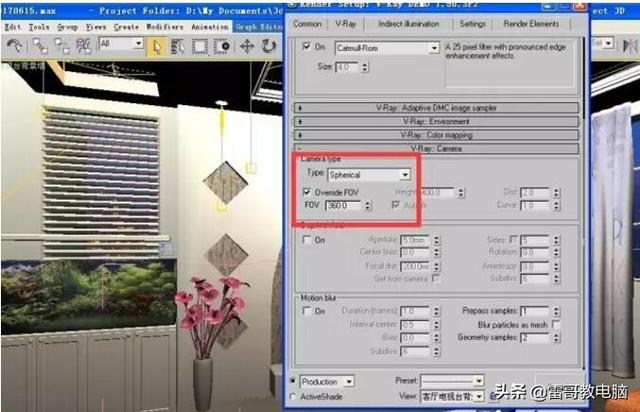The width and height of the screenshot is (640, 412).
Task: Toggle the Window/Crossing selection icon
Action: (222, 47)
